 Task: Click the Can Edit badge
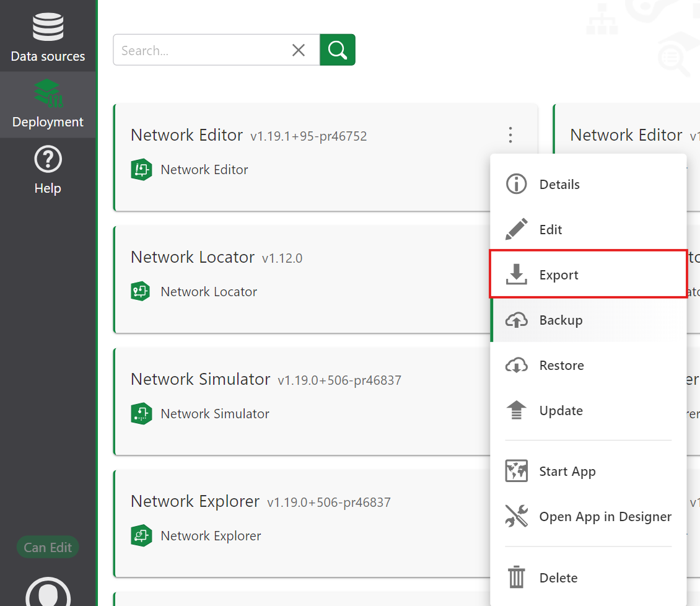point(48,547)
